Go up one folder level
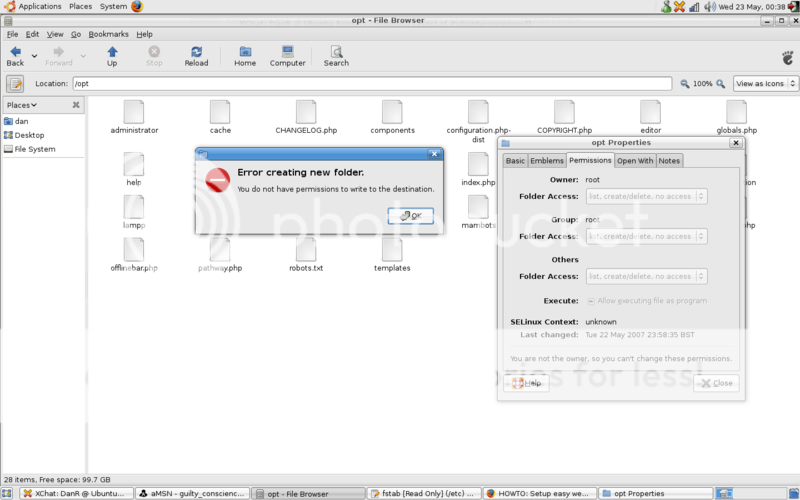 (112, 56)
